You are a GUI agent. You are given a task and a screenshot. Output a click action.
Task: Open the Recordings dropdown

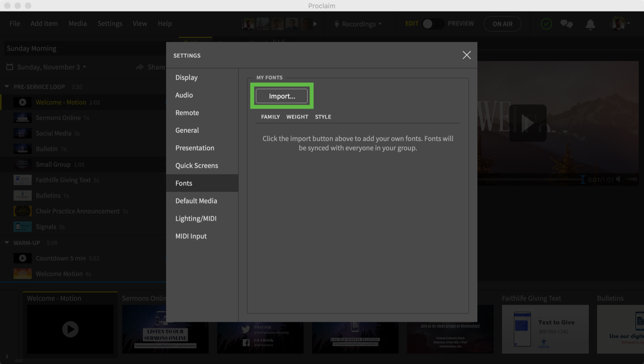[358, 24]
